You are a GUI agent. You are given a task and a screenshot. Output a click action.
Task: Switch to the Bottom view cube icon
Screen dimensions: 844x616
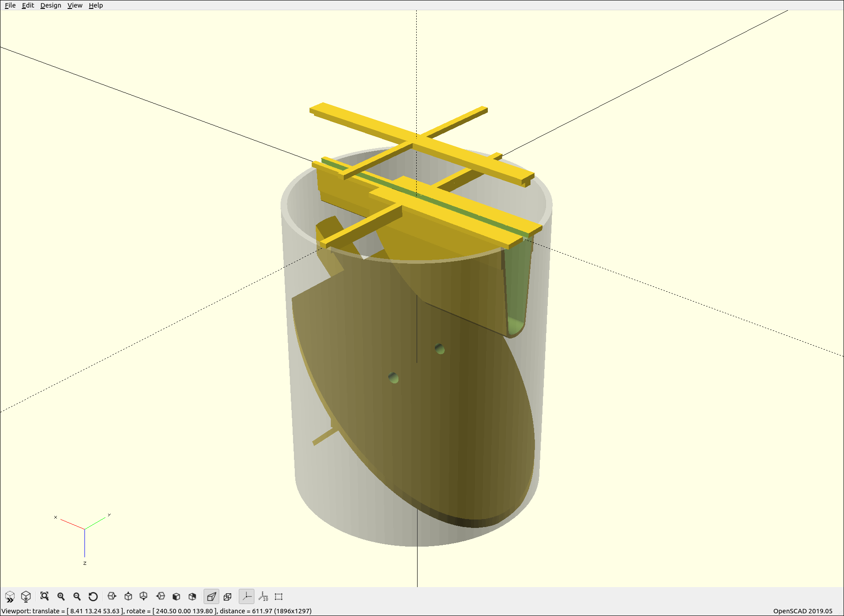click(144, 596)
